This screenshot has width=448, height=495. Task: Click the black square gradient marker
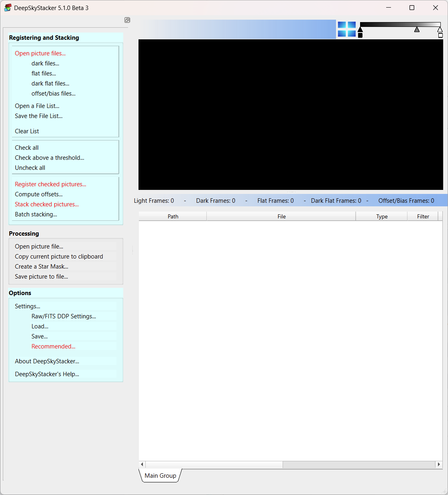tap(360, 35)
